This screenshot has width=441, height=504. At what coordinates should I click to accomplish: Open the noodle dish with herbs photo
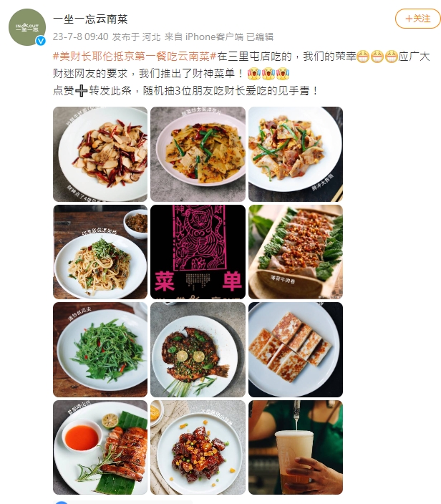point(100,252)
